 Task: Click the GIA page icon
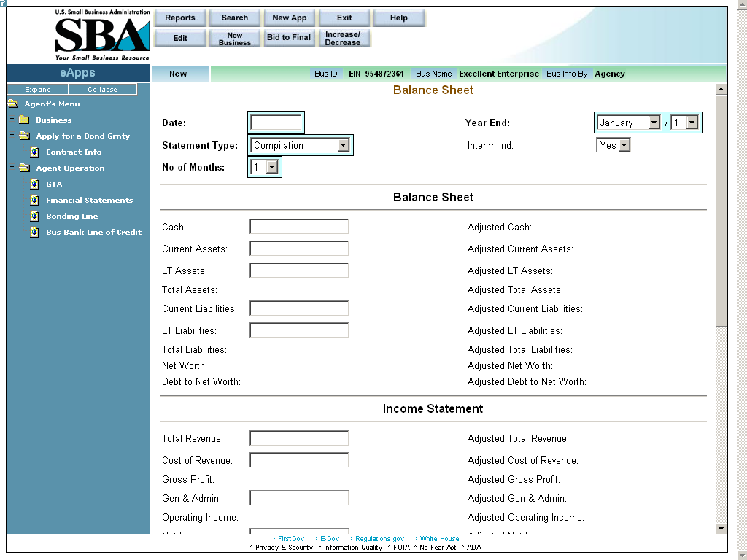pos(34,184)
